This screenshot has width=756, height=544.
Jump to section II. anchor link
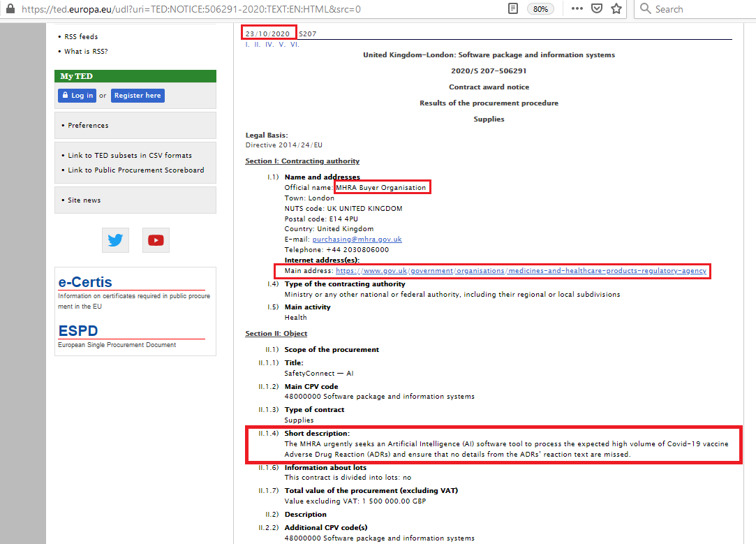(257, 45)
